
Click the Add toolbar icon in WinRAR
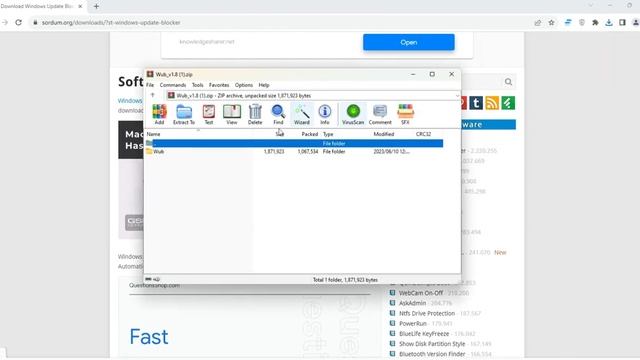[x=159, y=114]
